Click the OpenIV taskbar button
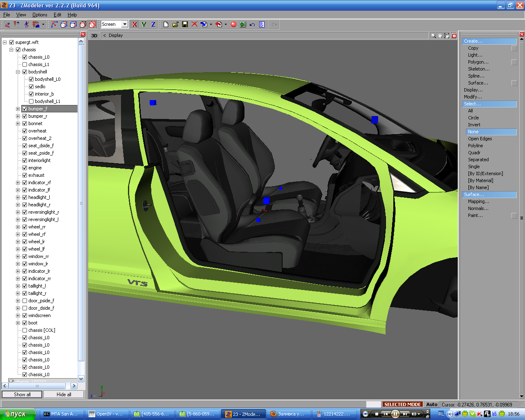 [x=106, y=414]
